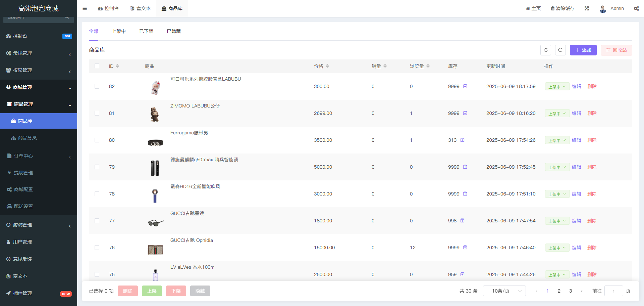This screenshot has height=306, width=644.
Task: Sort by price column arrows
Action: 327,66
